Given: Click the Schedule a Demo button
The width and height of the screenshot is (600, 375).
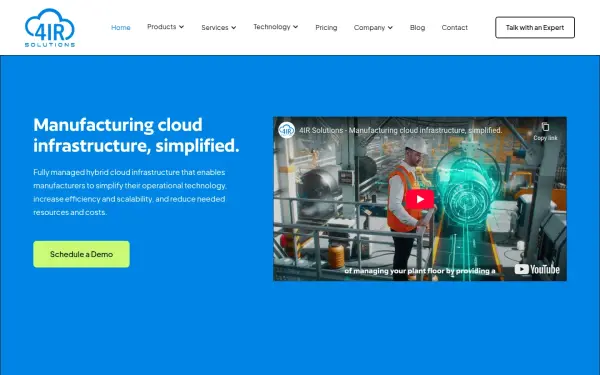Looking at the screenshot, I should tap(81, 254).
